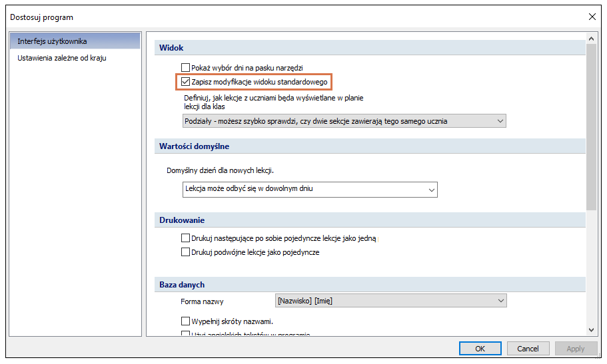Screen dimensions: 607x364
Task: Click the Apply button
Action: [x=576, y=349]
